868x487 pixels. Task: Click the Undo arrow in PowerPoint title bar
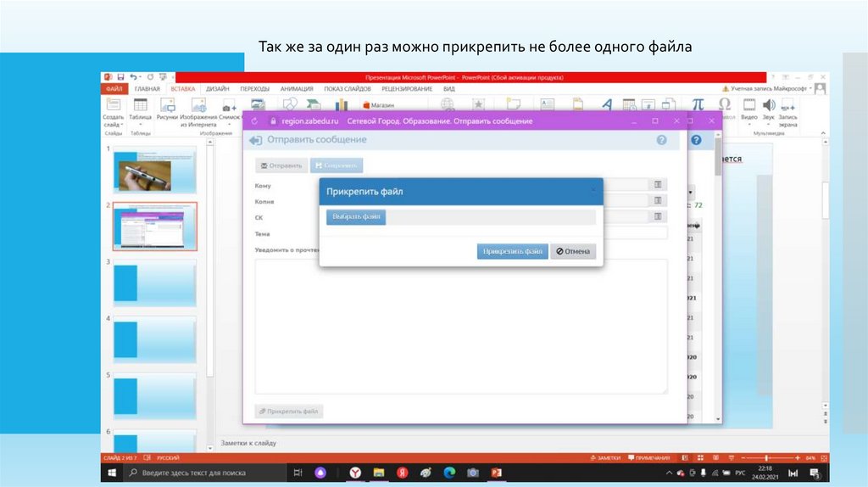click(x=133, y=77)
